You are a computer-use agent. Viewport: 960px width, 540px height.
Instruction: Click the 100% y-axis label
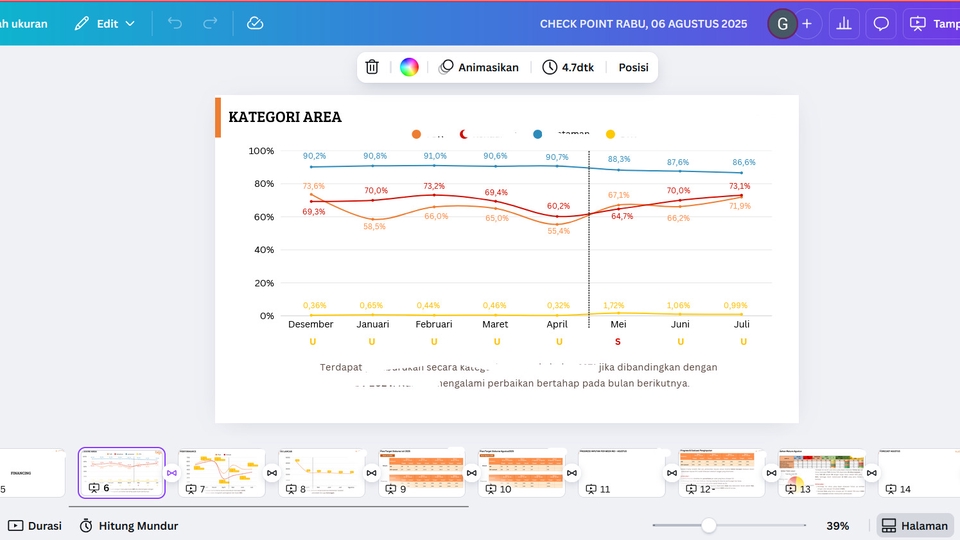pos(261,151)
